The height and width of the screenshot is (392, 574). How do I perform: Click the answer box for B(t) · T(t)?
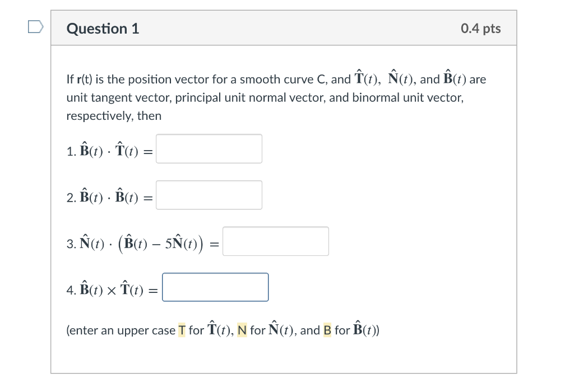[209, 149]
